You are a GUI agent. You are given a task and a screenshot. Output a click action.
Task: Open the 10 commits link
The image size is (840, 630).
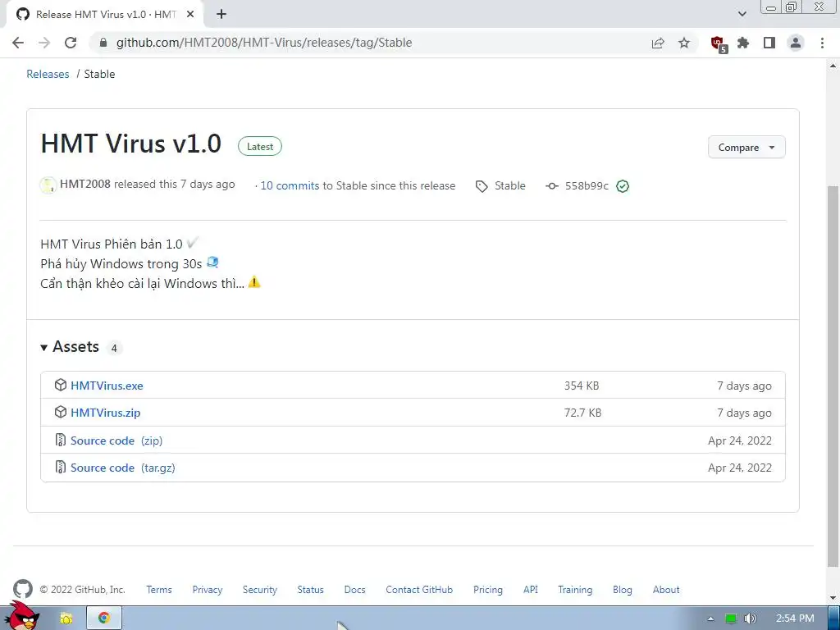click(x=290, y=185)
